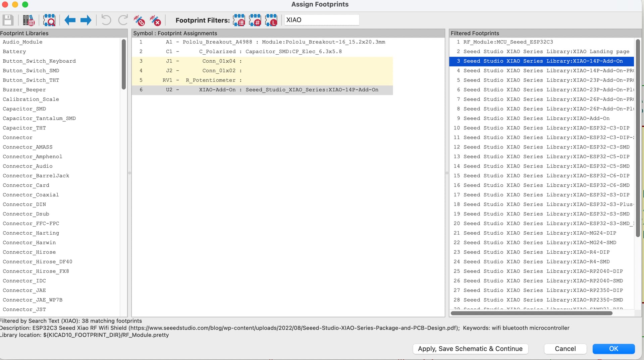Select footprint XIAO Landing page
Screen dimensions: 644x360
point(541,51)
